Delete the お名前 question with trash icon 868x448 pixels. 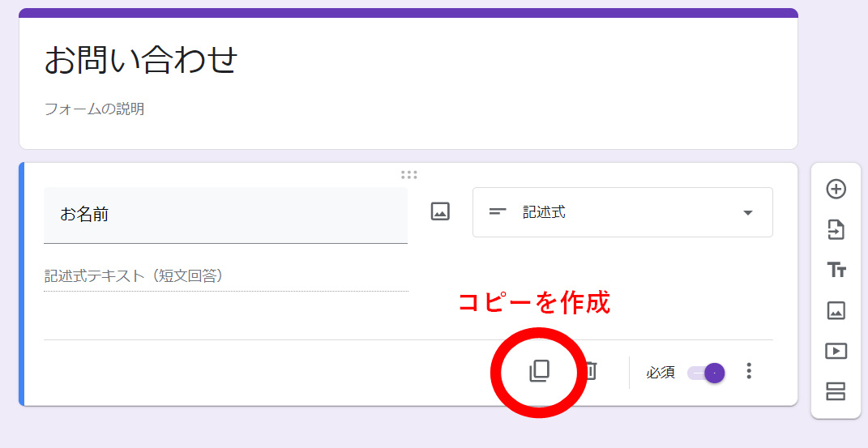[x=591, y=370]
